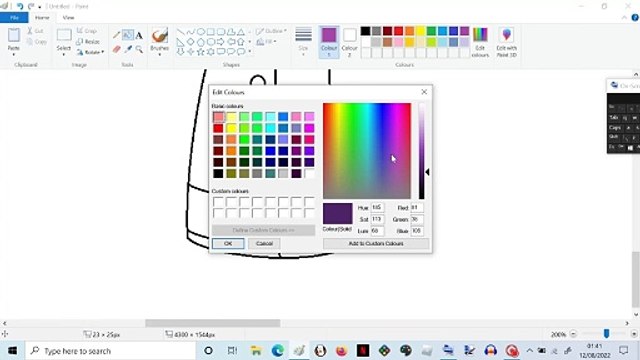The height and width of the screenshot is (360, 640).
Task: Click the Resize icon
Action: click(x=80, y=41)
